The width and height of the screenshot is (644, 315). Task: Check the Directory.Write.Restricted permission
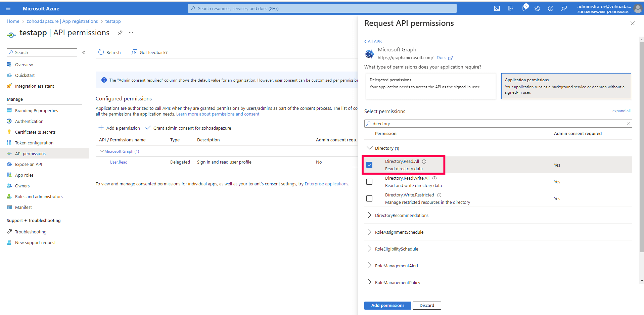click(x=369, y=198)
